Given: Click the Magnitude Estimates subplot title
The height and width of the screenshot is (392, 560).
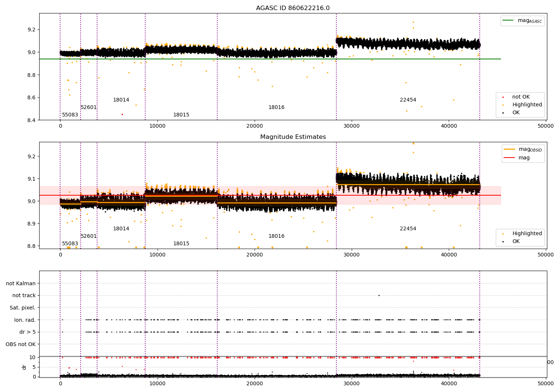Looking at the screenshot, I should [293, 137].
